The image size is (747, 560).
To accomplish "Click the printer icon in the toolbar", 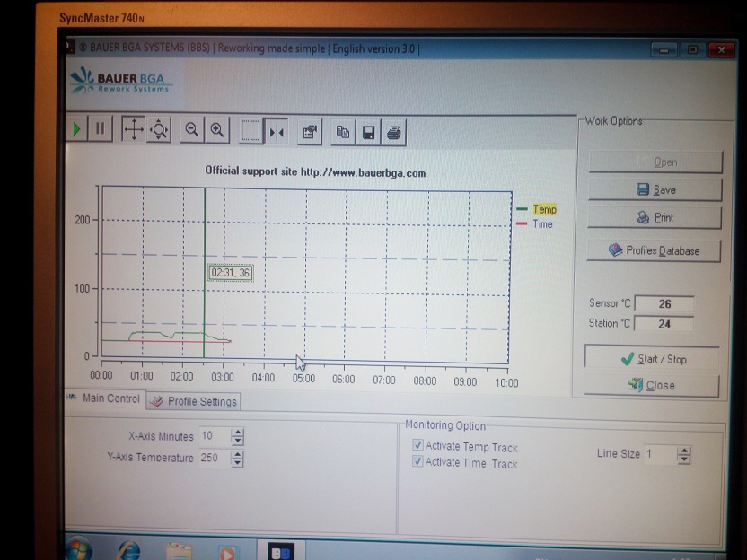I will (393, 133).
